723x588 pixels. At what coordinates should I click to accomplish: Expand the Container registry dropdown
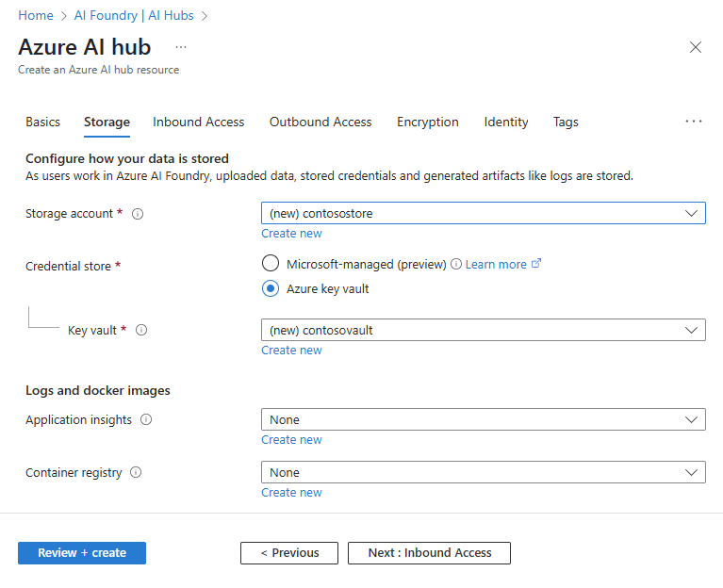(x=484, y=472)
